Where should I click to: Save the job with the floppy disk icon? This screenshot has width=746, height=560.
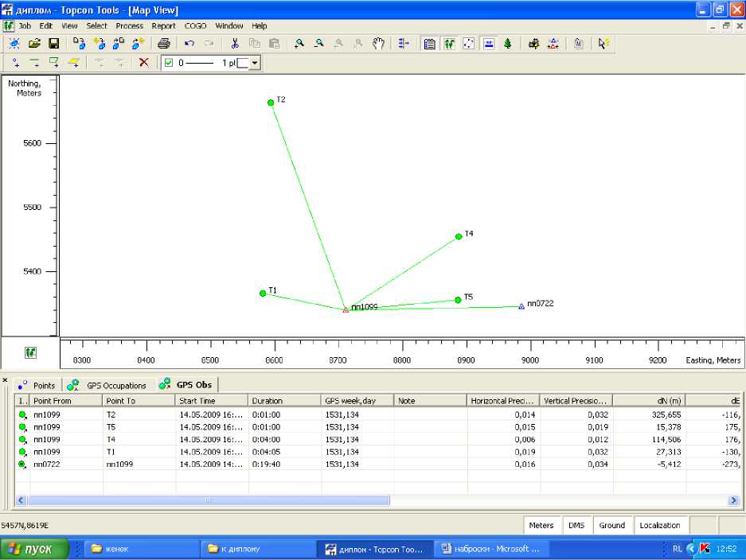point(54,44)
